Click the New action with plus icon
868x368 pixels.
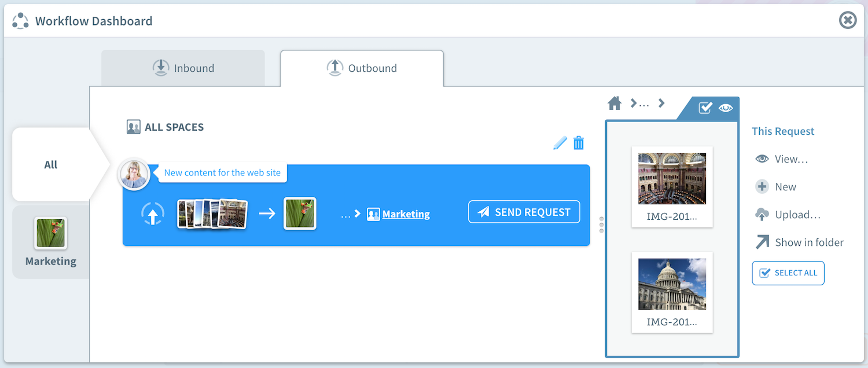(x=776, y=187)
